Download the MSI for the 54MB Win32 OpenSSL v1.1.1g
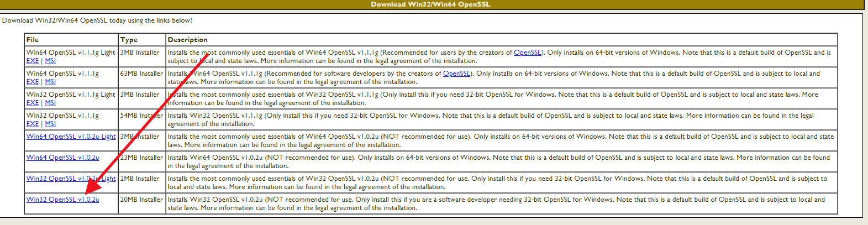Image resolution: width=868 pixels, height=225 pixels. tap(50, 124)
